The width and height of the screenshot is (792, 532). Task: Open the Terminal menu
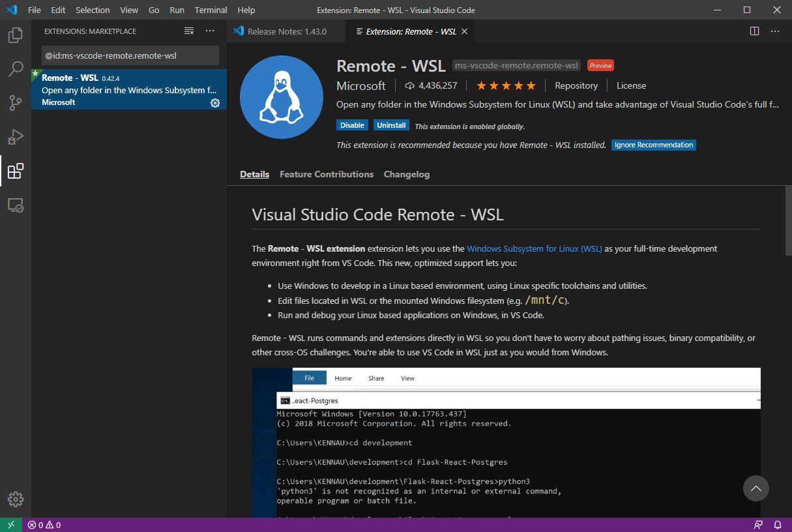[211, 10]
